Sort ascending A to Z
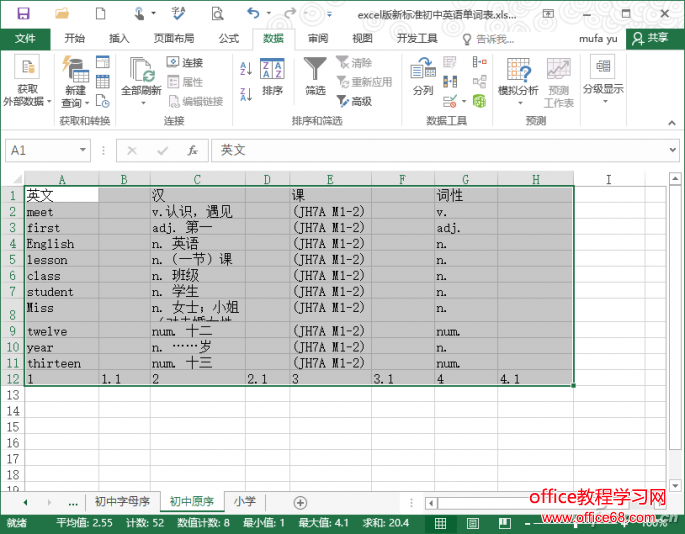This screenshot has height=534, width=685. tap(246, 68)
